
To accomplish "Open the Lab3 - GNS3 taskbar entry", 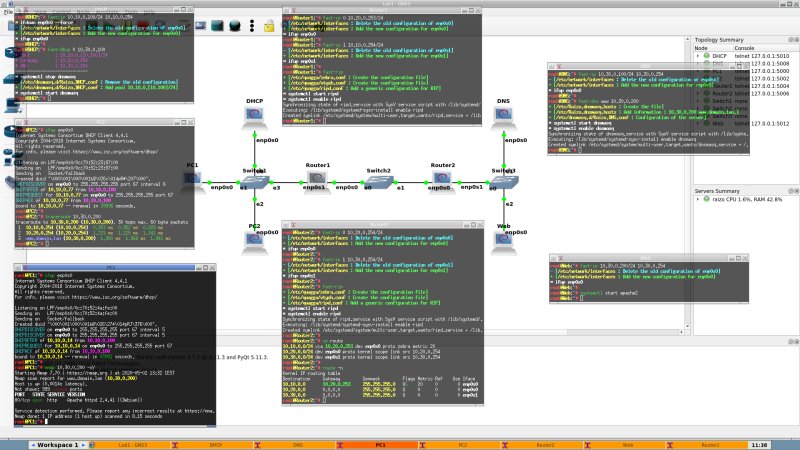I will click(x=135, y=443).
